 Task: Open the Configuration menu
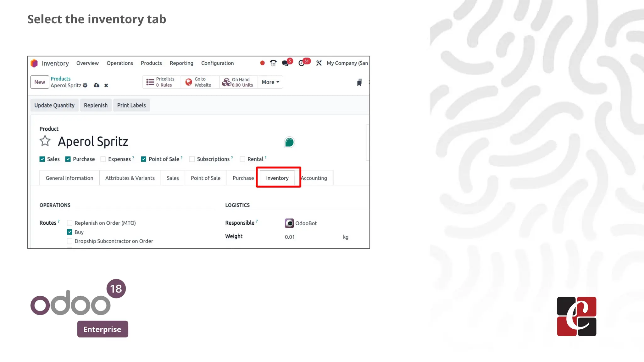point(218,63)
